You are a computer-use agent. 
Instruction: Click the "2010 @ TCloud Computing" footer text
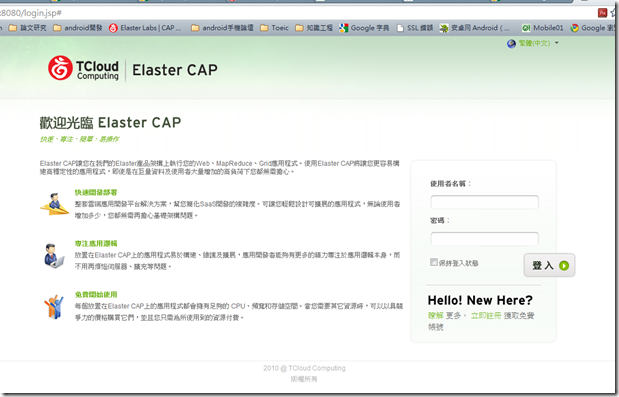(304, 368)
